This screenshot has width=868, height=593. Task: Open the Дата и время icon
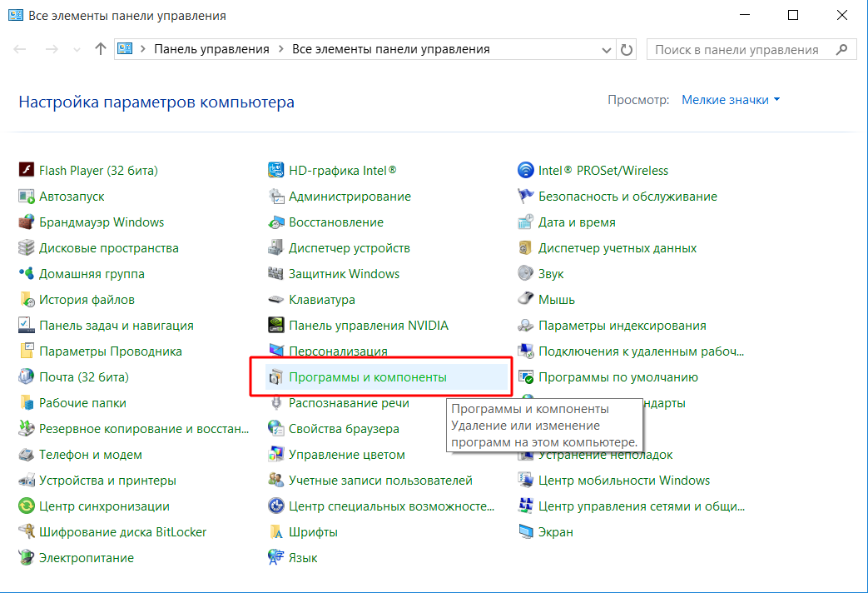point(525,222)
